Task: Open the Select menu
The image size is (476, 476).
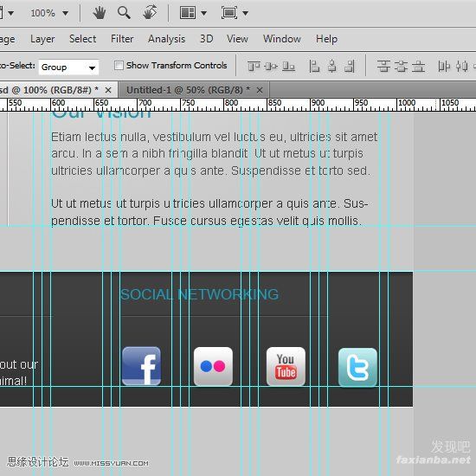Action: pyautogui.click(x=82, y=39)
